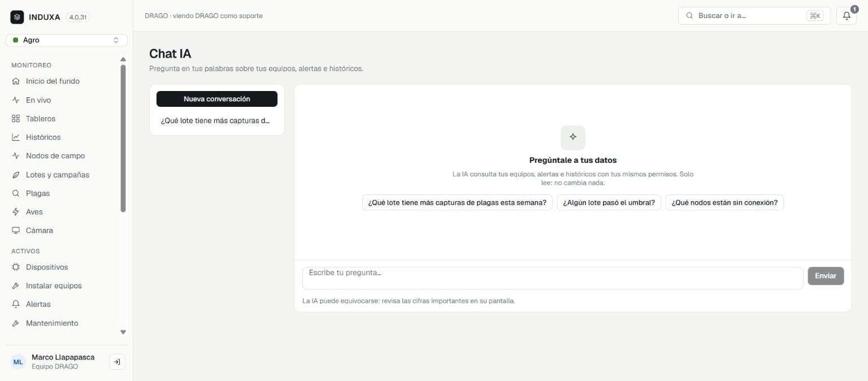Click the sidebar vertical scrollbar thumb

tap(123, 138)
